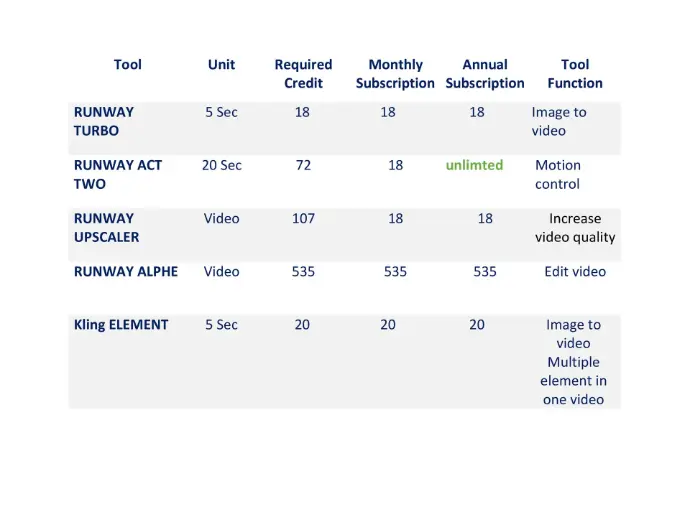Select the required credit value 72
690x517 pixels.
[x=303, y=165]
